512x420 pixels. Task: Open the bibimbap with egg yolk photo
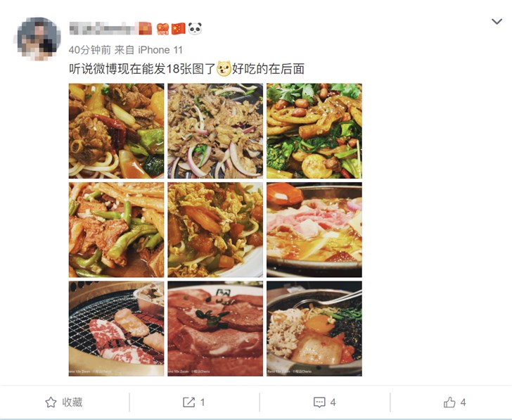[314, 329]
